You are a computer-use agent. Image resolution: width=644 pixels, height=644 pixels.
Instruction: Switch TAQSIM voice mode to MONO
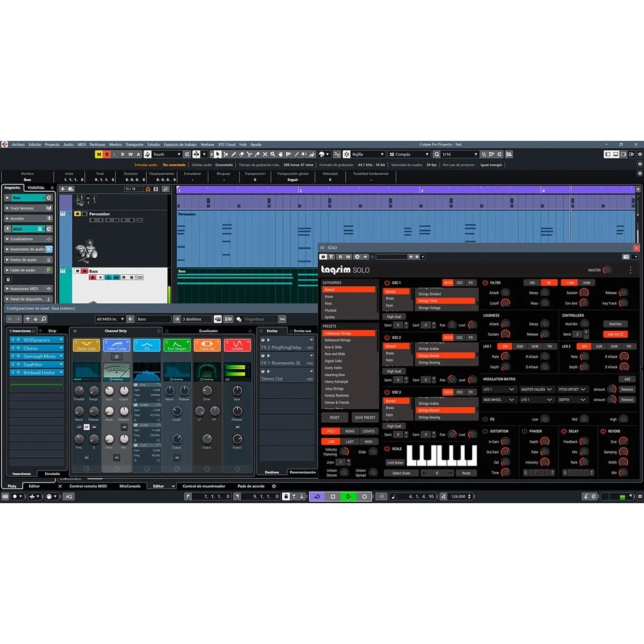coord(351,431)
